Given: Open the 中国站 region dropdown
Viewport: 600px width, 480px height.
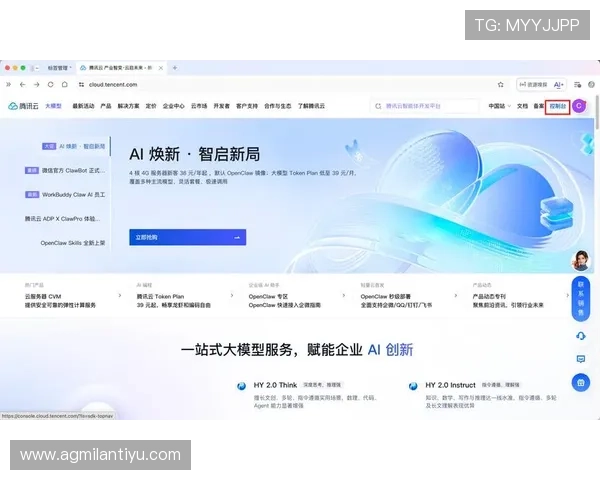Looking at the screenshot, I should (x=499, y=106).
